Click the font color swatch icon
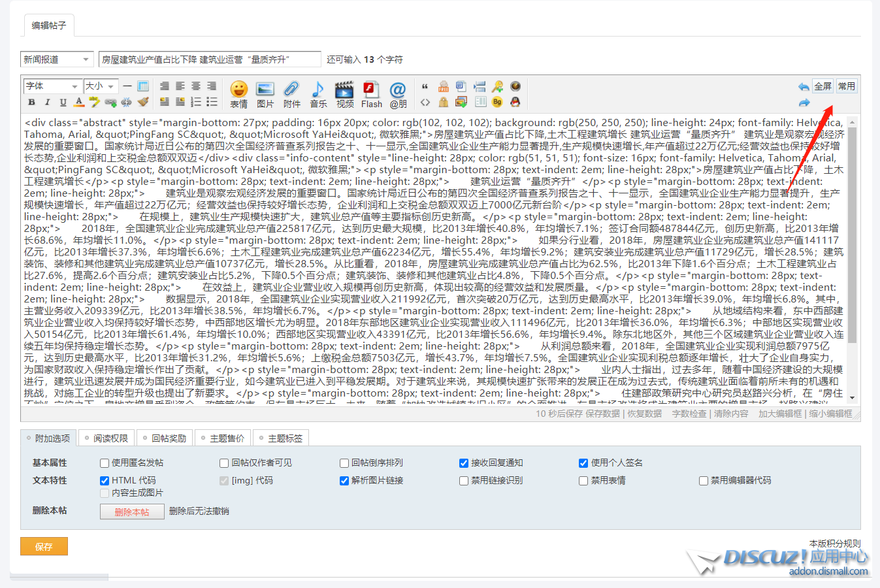Screen dimensions: 880x588 pyautogui.click(x=79, y=102)
